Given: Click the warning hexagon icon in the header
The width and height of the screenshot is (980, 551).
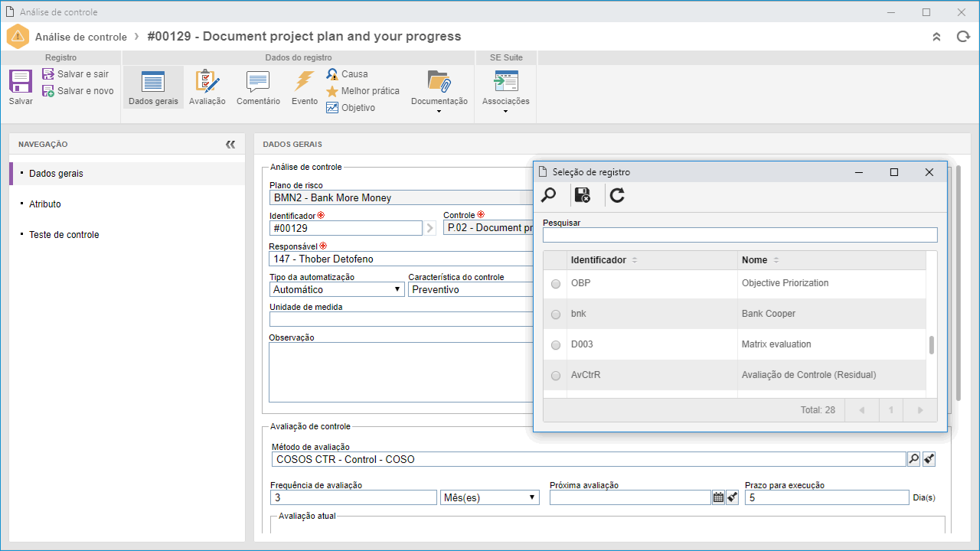Looking at the screenshot, I should 18,37.
